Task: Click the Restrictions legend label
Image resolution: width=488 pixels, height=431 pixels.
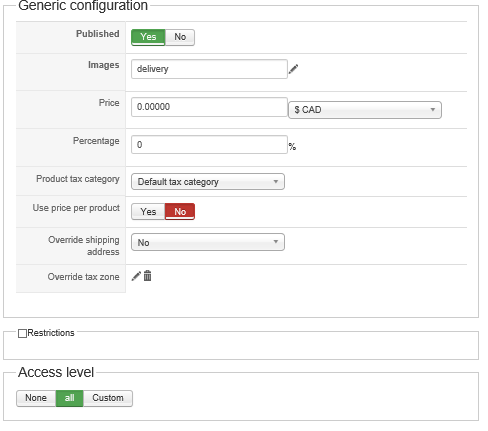Action: [x=51, y=333]
